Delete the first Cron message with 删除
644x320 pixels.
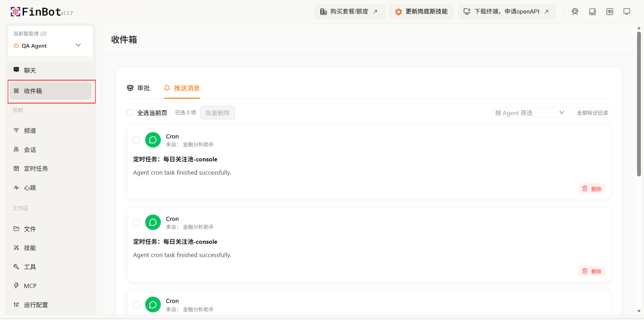[x=592, y=189]
